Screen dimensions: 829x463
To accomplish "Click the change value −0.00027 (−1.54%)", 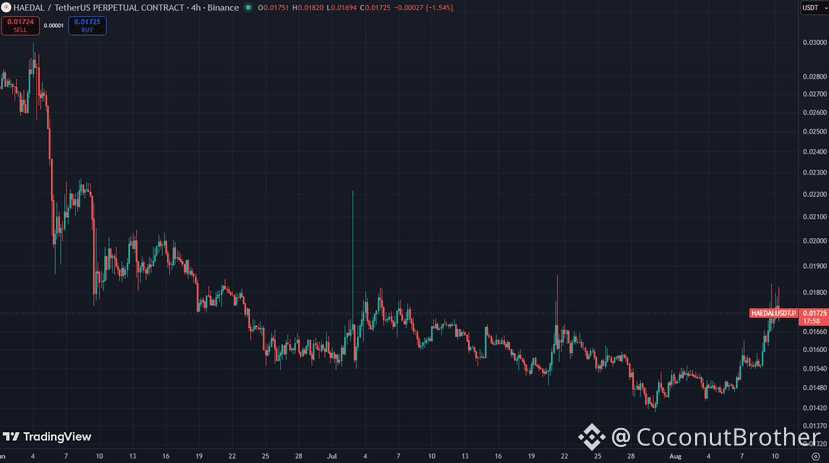I will click(424, 7).
